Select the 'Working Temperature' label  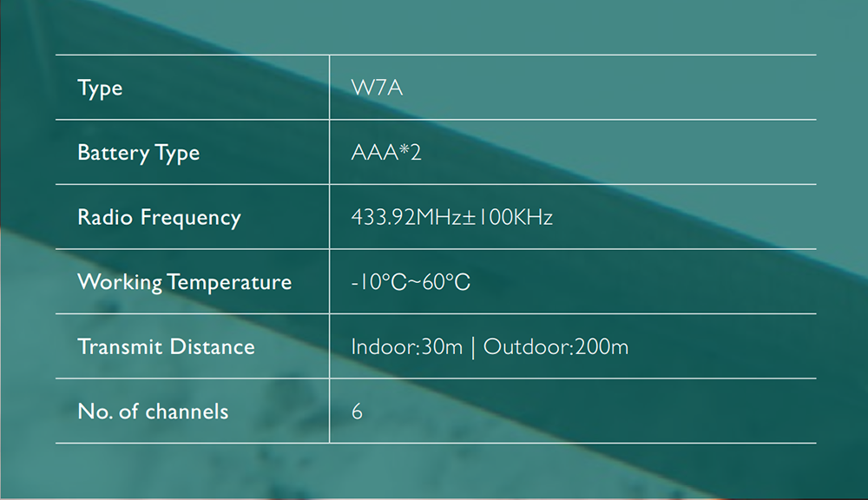point(184,282)
